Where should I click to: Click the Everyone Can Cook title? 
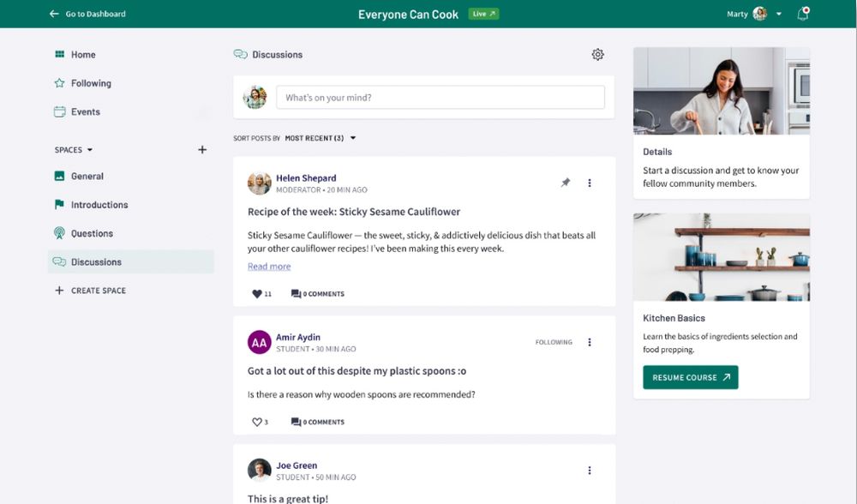click(408, 15)
